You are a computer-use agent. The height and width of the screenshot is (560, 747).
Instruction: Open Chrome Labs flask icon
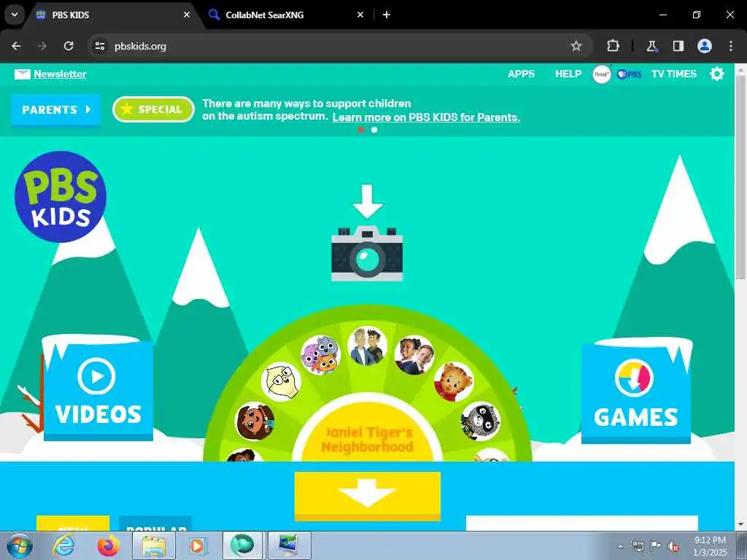[651, 46]
